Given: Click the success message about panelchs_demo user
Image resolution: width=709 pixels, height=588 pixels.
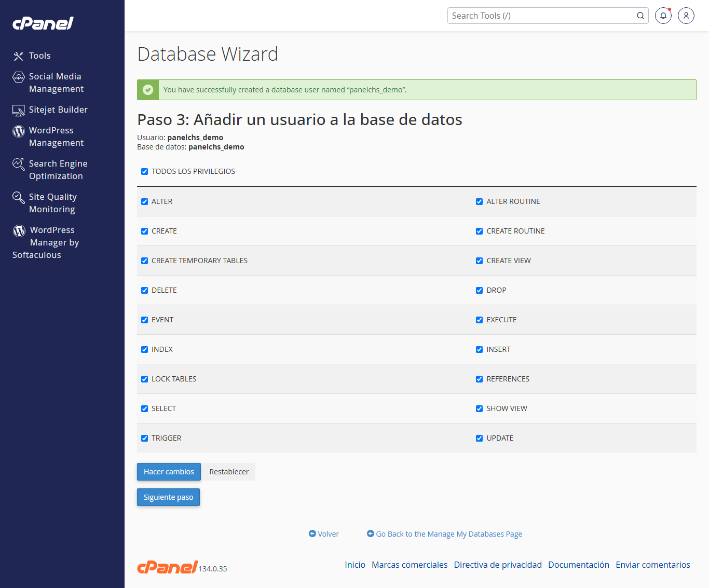Looking at the screenshot, I should tap(285, 90).
